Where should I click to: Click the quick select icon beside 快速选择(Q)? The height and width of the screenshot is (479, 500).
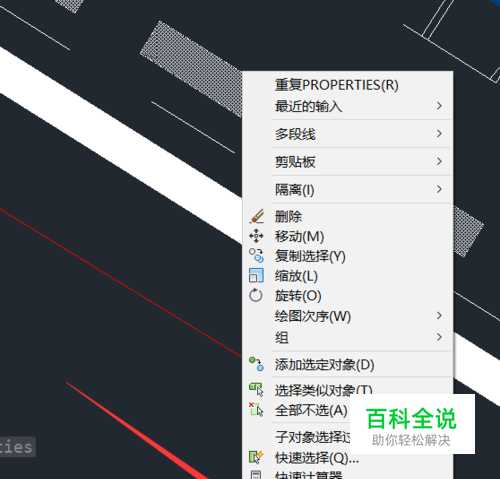256,457
